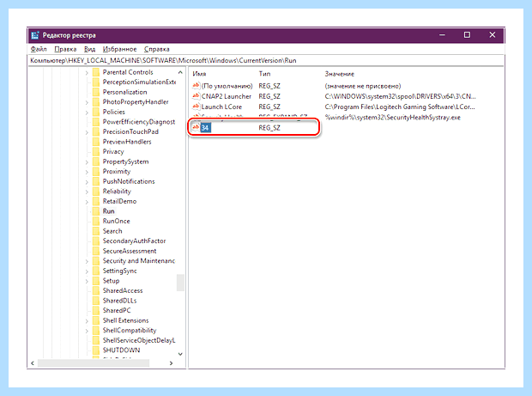The image size is (532, 396).
Task: Click the folder icon of RunOnce key
Action: click(x=96, y=221)
